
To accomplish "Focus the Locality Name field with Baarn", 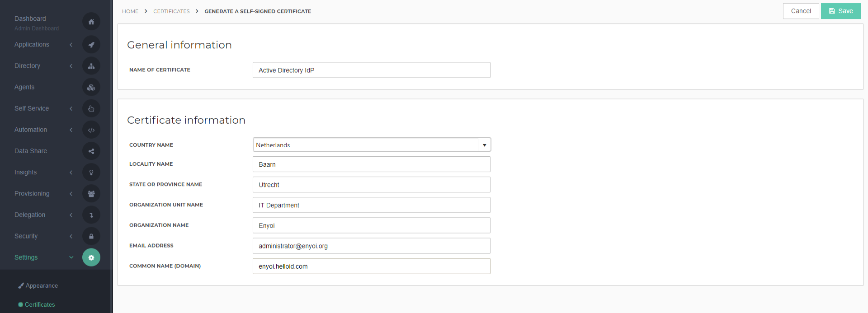I will [371, 164].
